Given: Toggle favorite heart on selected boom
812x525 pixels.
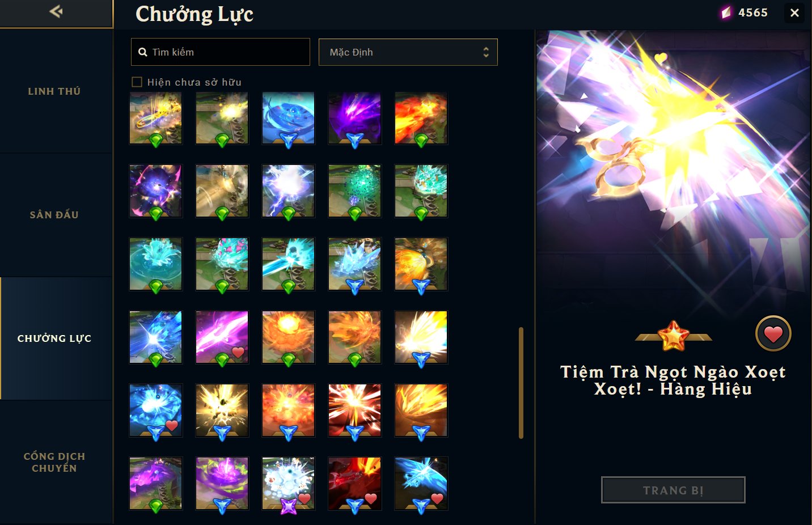Looking at the screenshot, I should [x=773, y=333].
